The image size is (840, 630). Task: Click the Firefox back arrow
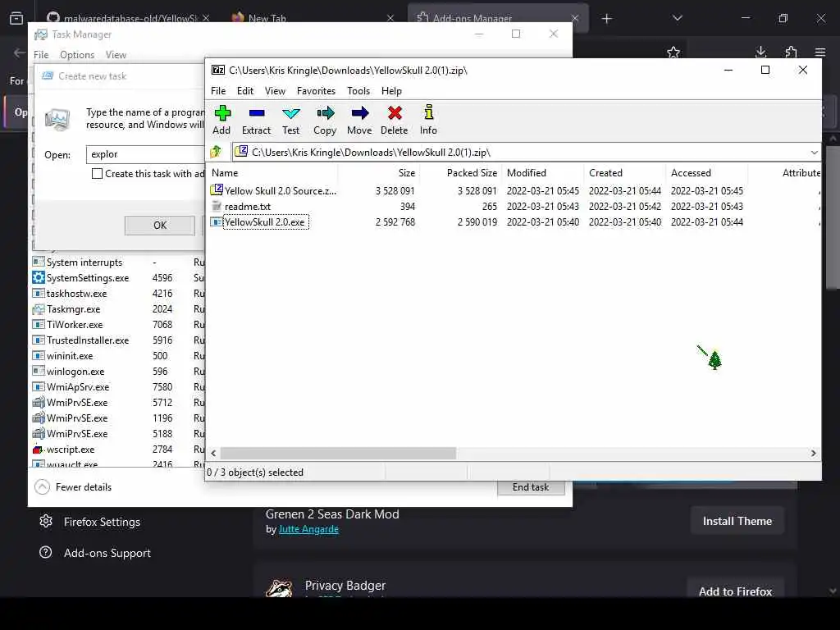point(20,52)
